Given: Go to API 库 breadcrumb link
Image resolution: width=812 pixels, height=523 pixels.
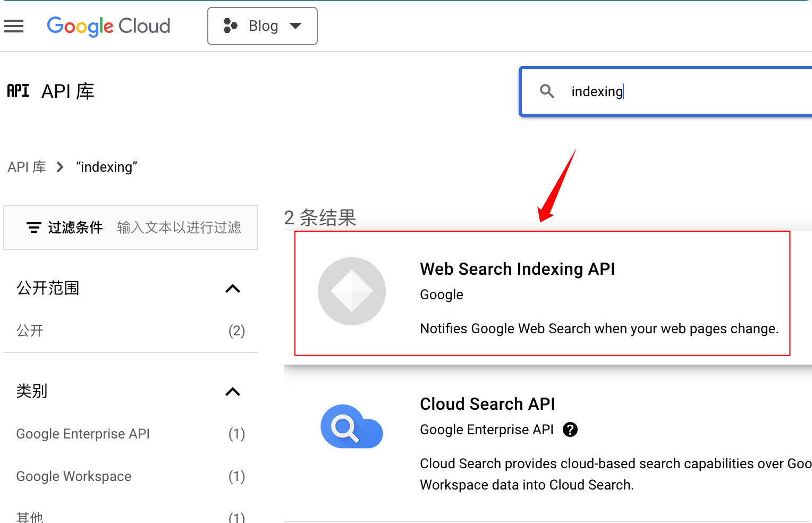Looking at the screenshot, I should pyautogui.click(x=27, y=167).
